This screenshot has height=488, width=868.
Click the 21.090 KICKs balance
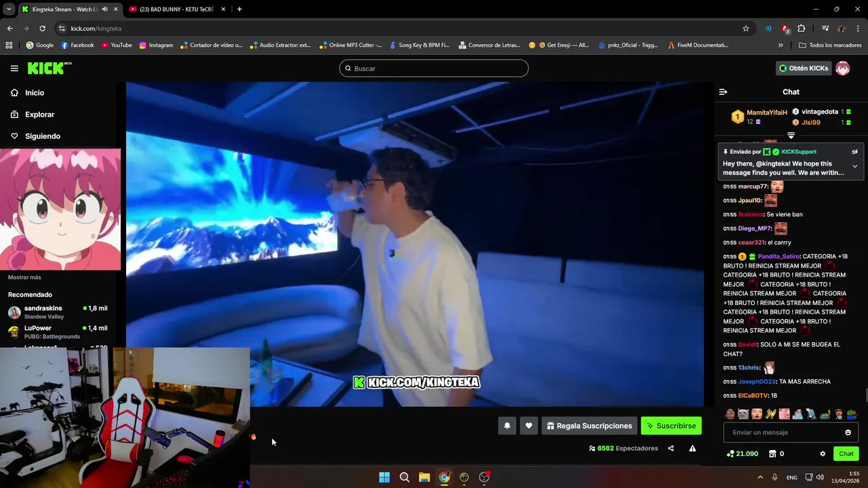pos(743,454)
